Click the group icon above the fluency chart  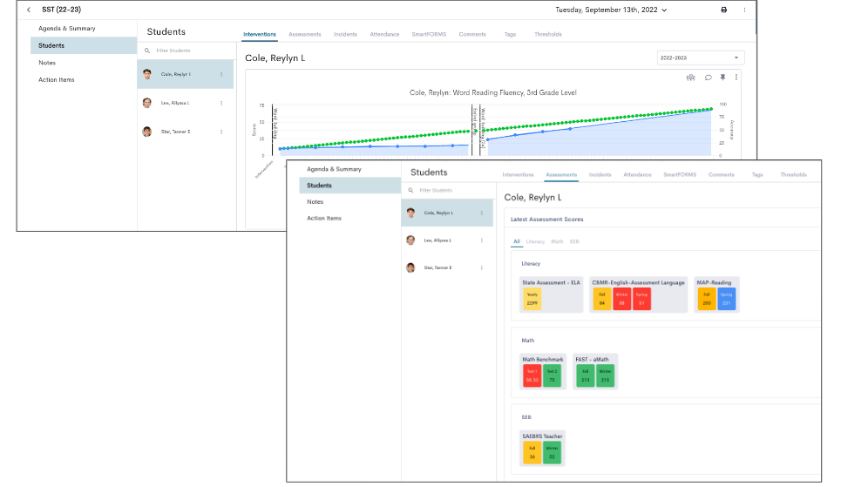click(691, 78)
